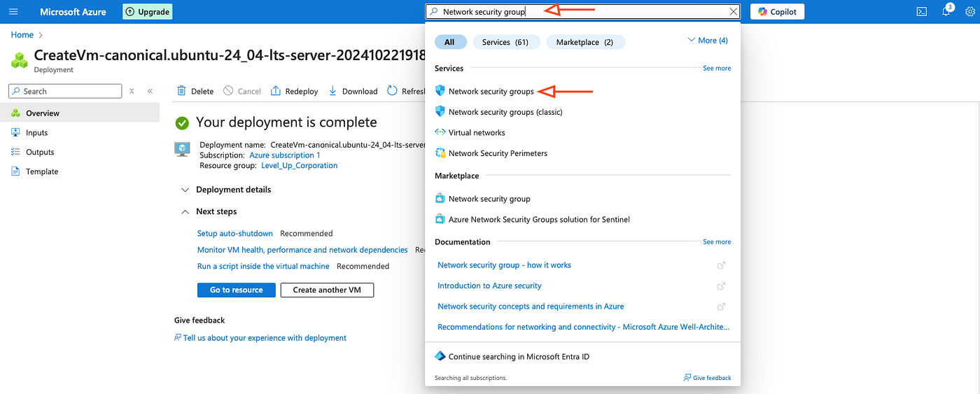Viewport: 980px width, 394px height.
Task: Open Marketplace Network security group item
Action: (489, 199)
